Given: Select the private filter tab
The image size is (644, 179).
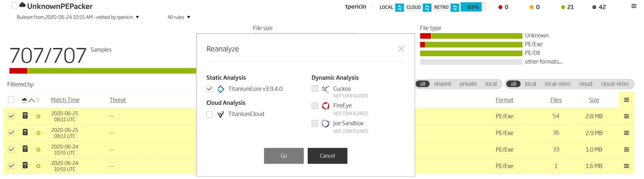Looking at the screenshot, I should pos(468,84).
